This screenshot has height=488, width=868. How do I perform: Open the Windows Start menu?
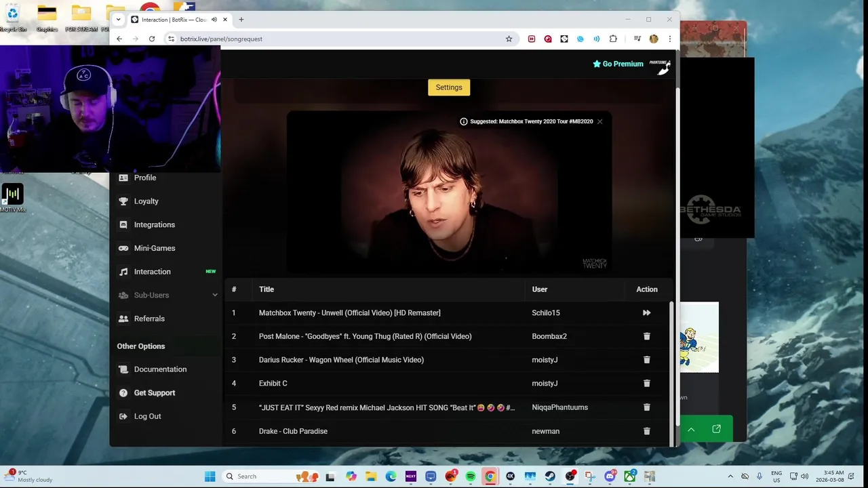pos(210,476)
